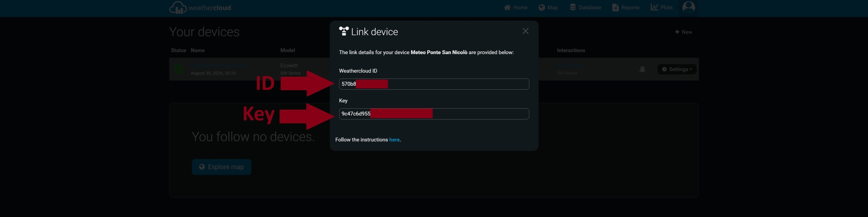
Task: Open the user profile avatar menu
Action: coord(689,7)
